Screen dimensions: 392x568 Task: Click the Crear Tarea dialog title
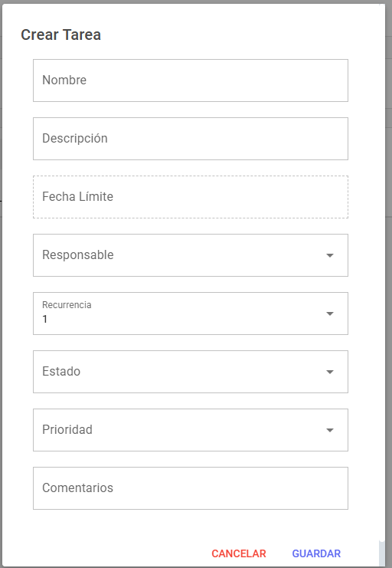(x=60, y=34)
